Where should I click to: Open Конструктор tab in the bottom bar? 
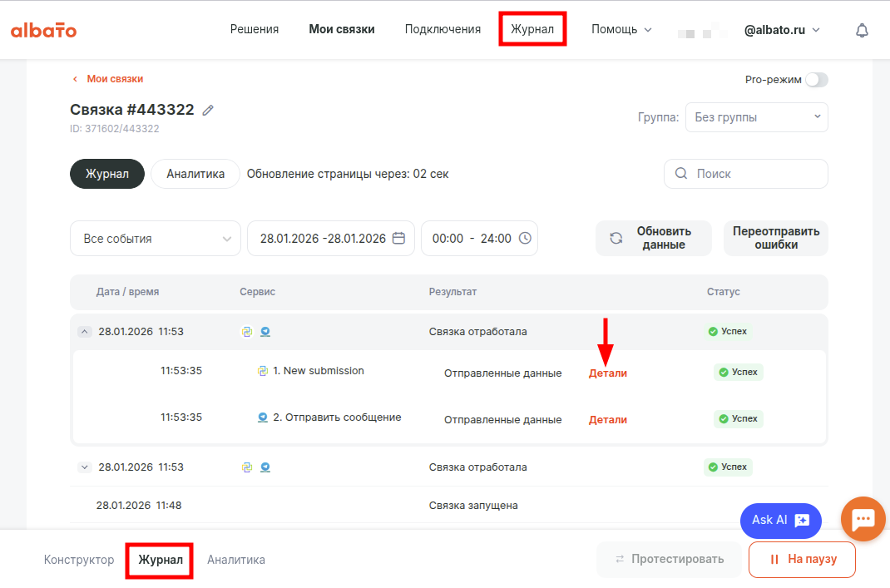(x=79, y=560)
